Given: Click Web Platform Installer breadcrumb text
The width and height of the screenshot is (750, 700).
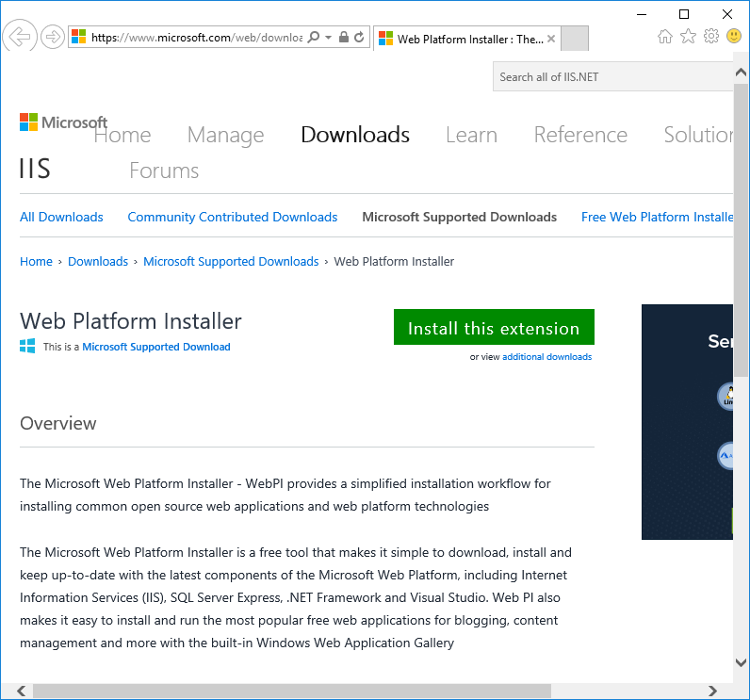Looking at the screenshot, I should (394, 262).
